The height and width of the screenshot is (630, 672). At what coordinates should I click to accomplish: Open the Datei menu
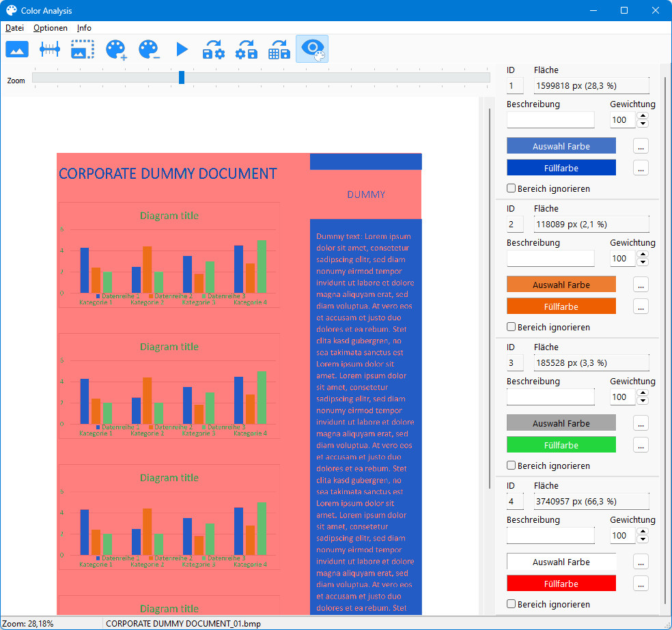coord(14,28)
